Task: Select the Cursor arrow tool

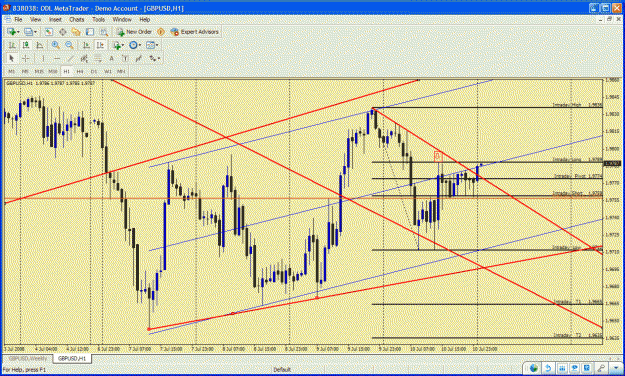Action: [x=12, y=59]
